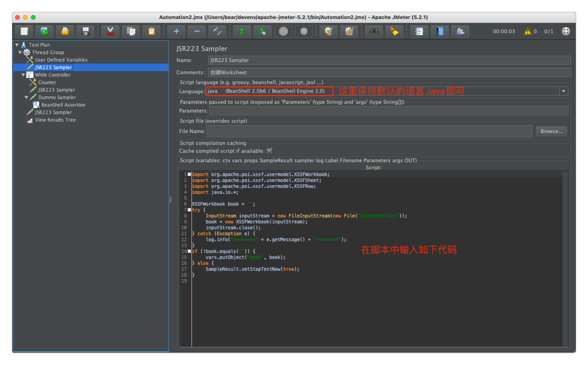Viewport: 588px width, 365px height.
Task: Click the thread status indicator icon at the far right
Action: pos(566,31)
